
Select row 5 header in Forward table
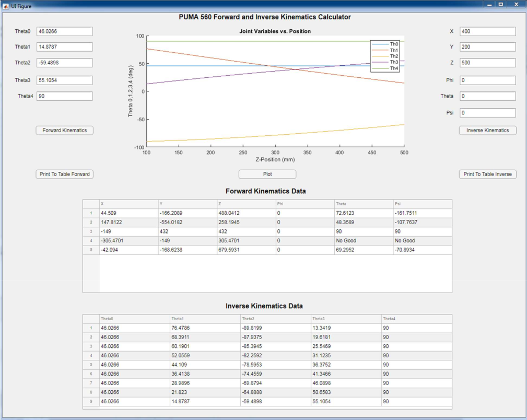[x=91, y=250]
